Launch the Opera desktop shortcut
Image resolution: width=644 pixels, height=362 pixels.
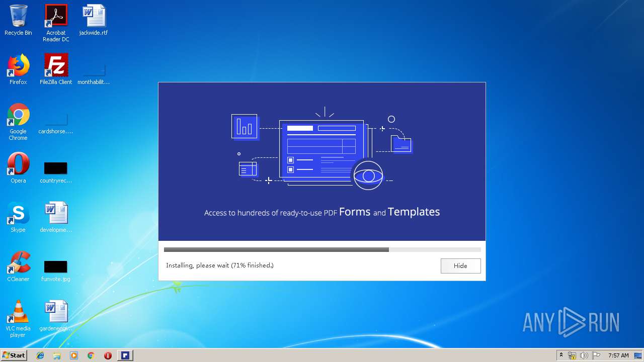tap(18, 168)
